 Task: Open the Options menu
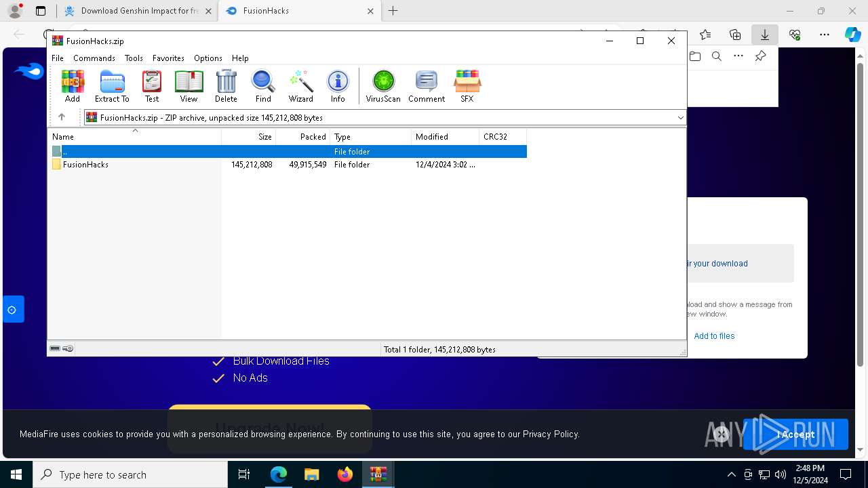click(x=208, y=58)
